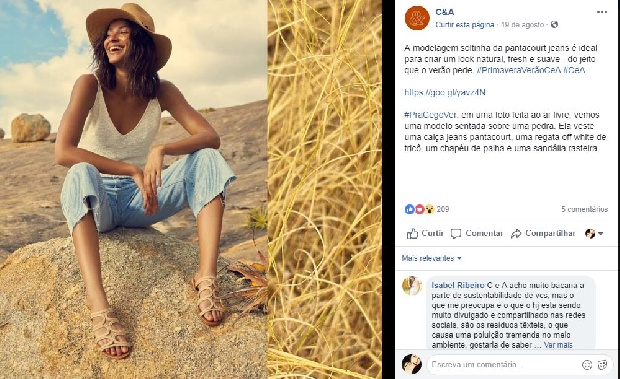Click the #PraCegoVer hashtag
This screenshot has height=379, width=620.
tap(431, 115)
